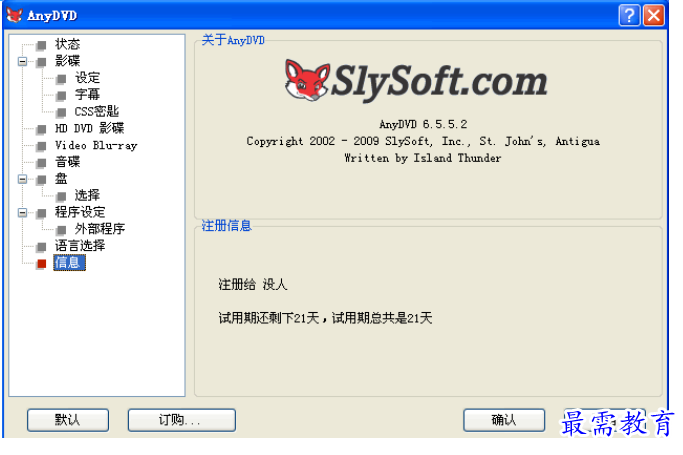The height and width of the screenshot is (455, 683).
Task: Open the 选择 entry under 盘
Action: pos(87,195)
